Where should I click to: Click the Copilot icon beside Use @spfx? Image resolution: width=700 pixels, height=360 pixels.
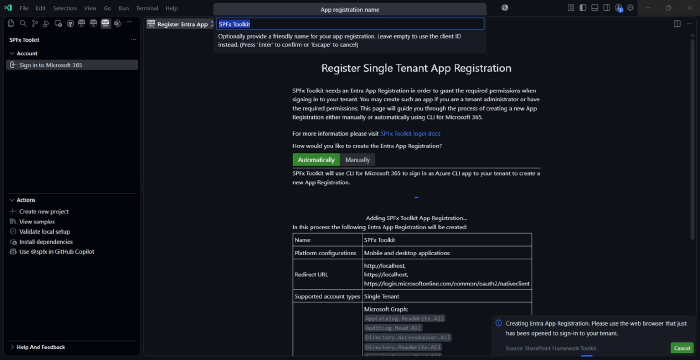click(x=13, y=251)
